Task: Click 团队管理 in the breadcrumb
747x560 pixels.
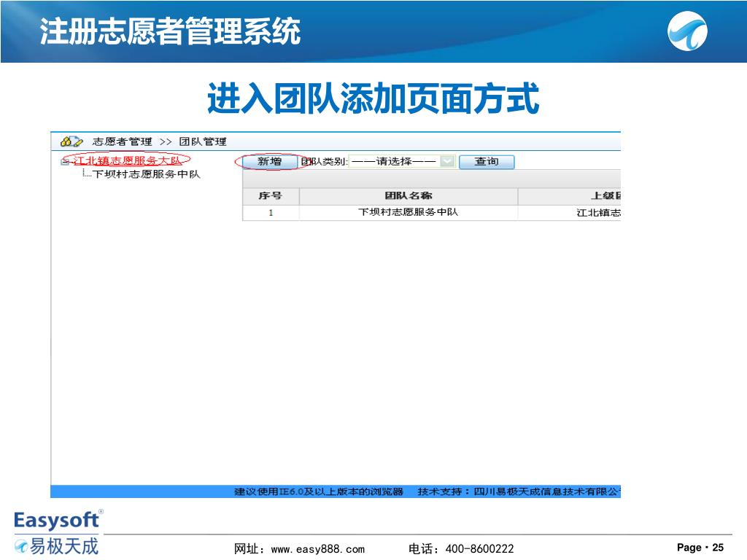Action: (x=203, y=141)
